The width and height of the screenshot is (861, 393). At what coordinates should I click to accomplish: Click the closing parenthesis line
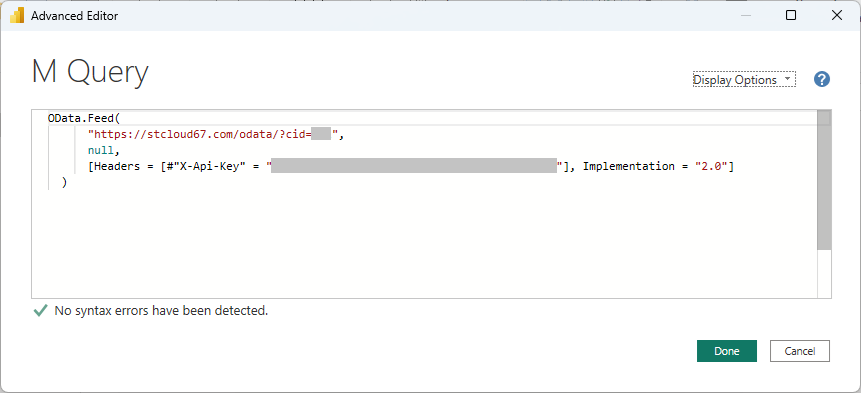point(64,182)
